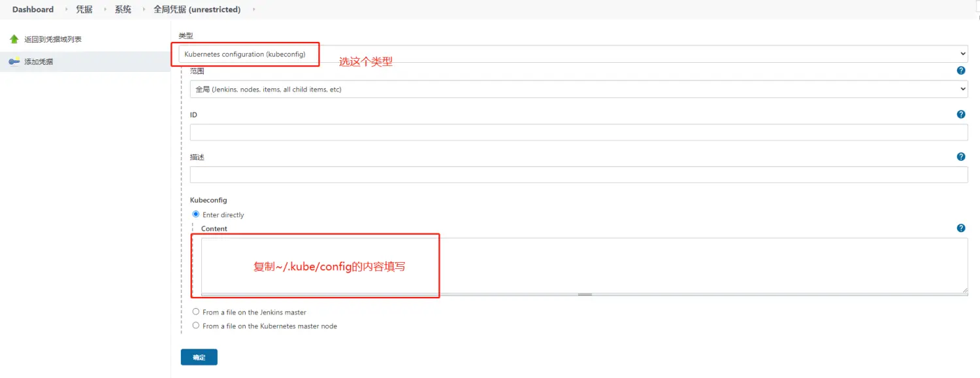The height and width of the screenshot is (378, 980).
Task: Expand breadcrumb arrow after 系统
Action: pos(144,10)
